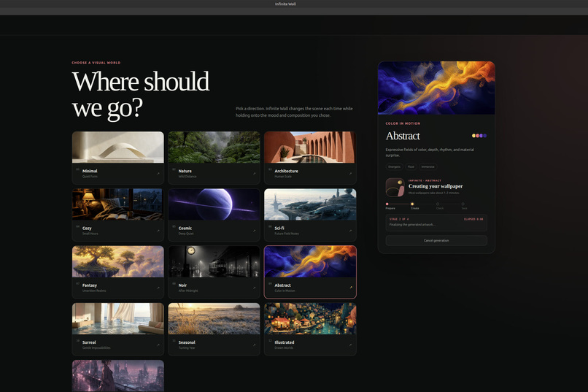This screenshot has width=588, height=392.
Task: Select the Architecture terracotta arches thumbnail
Action: click(x=310, y=147)
